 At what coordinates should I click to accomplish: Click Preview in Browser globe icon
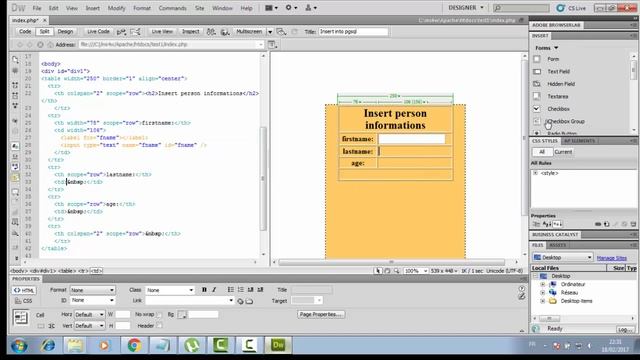225,31
